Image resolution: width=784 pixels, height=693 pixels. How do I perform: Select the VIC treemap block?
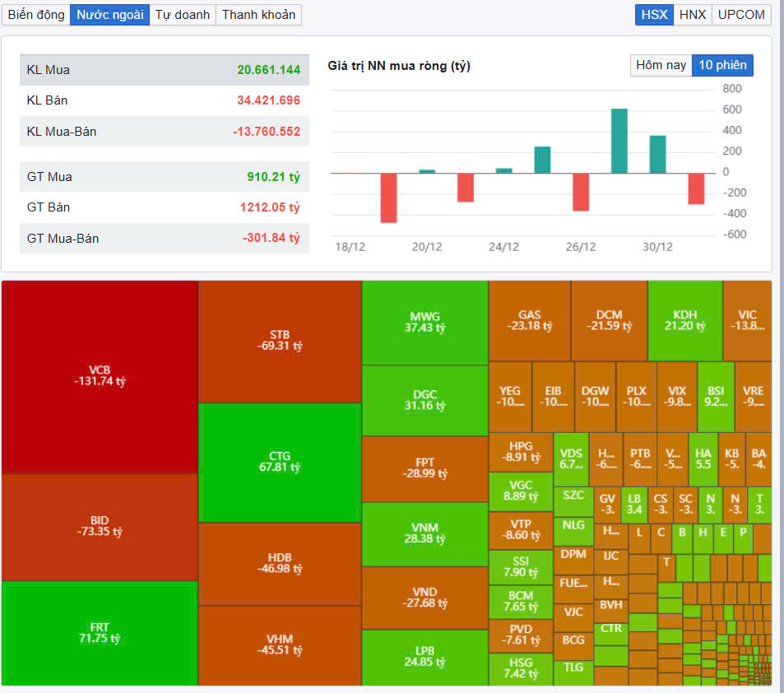(x=748, y=321)
